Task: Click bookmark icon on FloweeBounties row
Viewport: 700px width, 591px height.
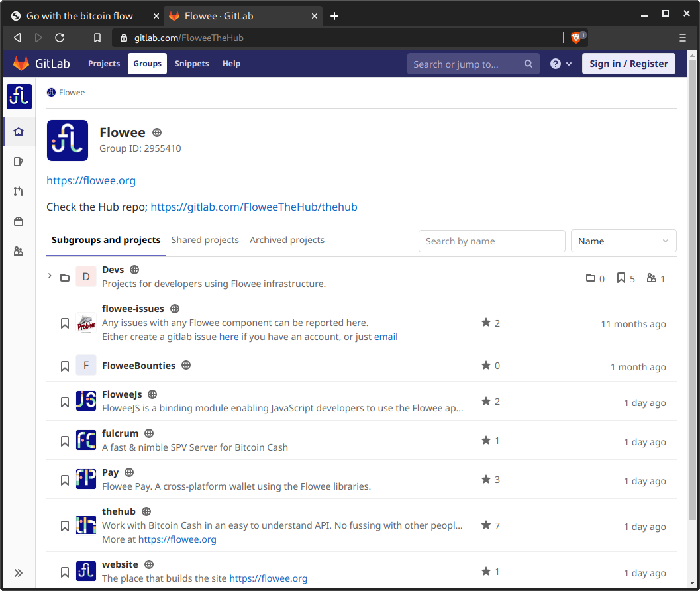Action: pyautogui.click(x=65, y=366)
